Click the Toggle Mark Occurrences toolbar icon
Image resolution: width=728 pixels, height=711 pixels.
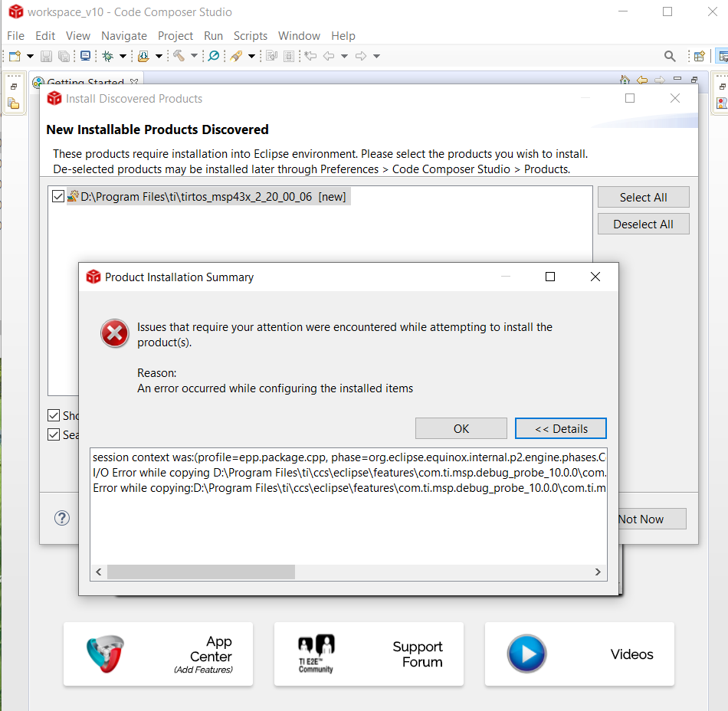[x=271, y=56]
